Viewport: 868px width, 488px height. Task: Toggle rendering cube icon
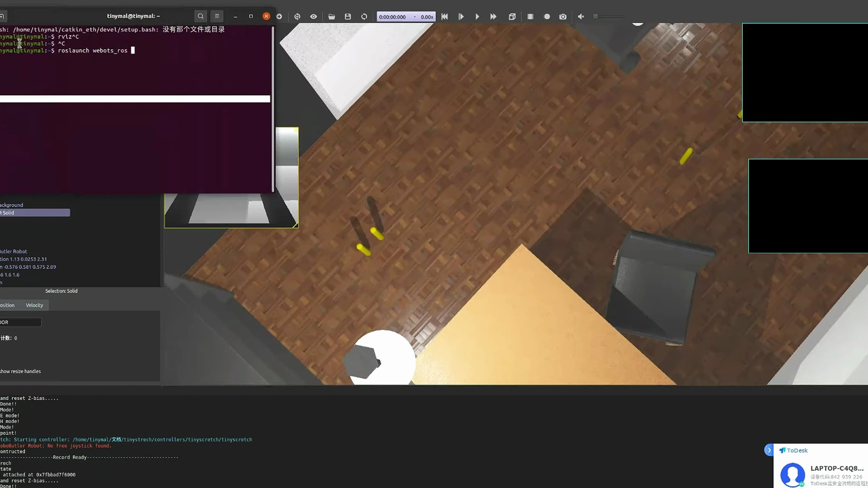(512, 17)
